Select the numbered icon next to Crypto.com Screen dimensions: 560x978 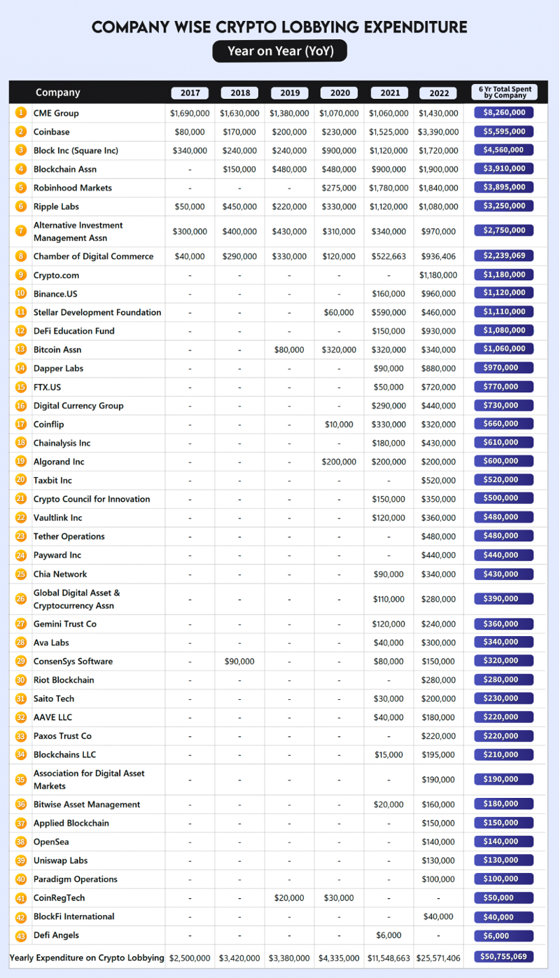[21, 275]
